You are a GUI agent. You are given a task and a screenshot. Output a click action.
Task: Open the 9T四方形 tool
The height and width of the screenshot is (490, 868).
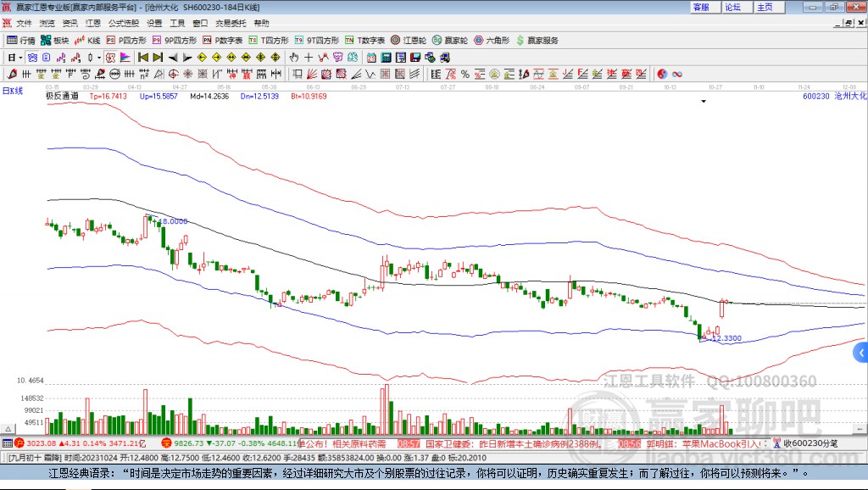coord(317,41)
